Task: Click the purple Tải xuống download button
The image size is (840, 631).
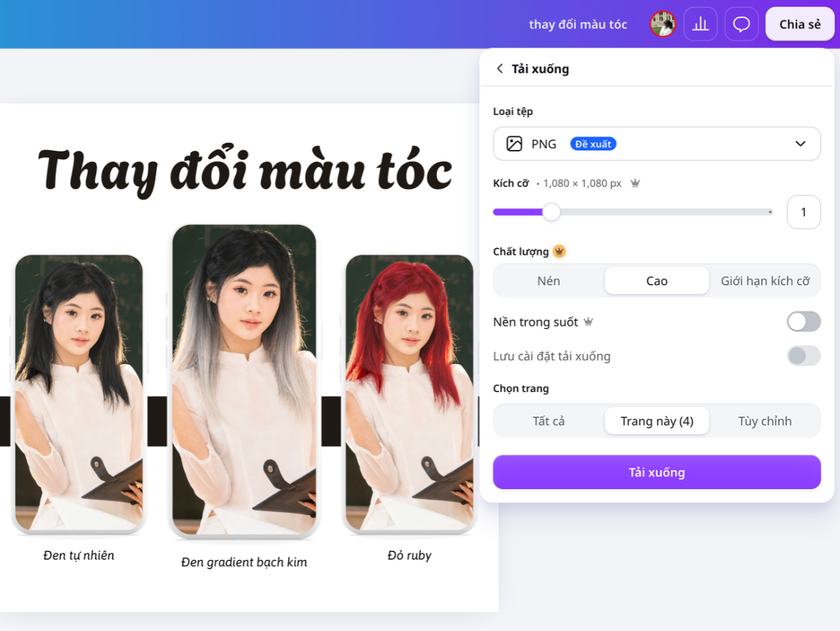Action: click(657, 472)
